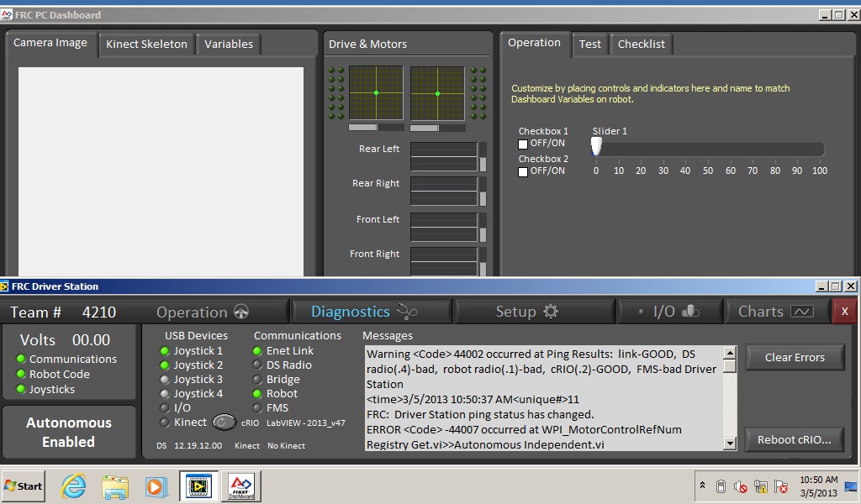Viewport: 861px width, 504px height.
Task: Click the left joystick axis graph
Action: (x=376, y=93)
